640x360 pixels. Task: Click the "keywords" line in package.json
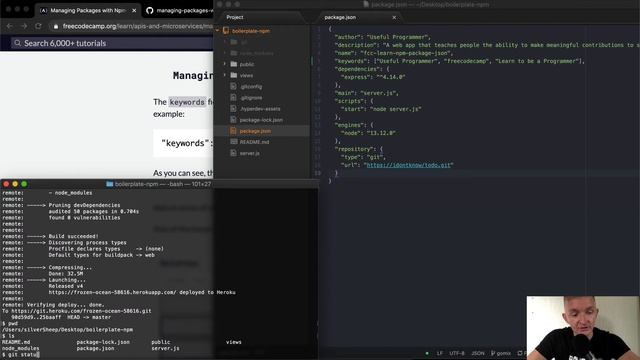459,61
